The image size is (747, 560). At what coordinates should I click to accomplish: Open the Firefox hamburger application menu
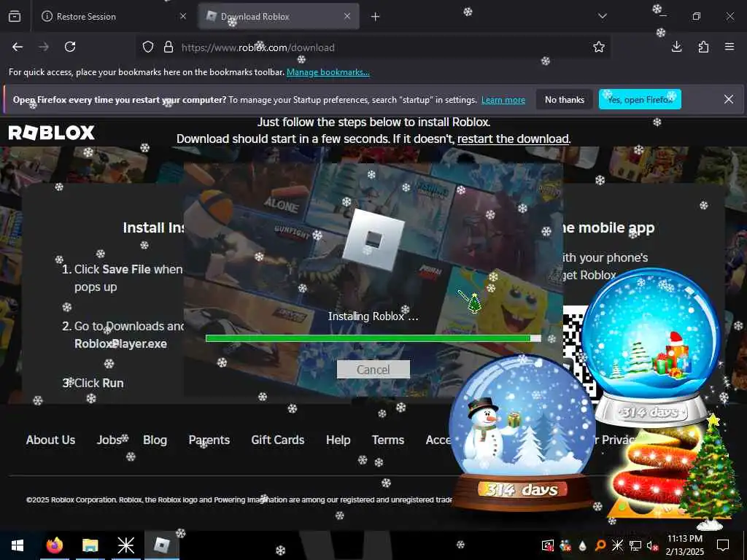729,47
